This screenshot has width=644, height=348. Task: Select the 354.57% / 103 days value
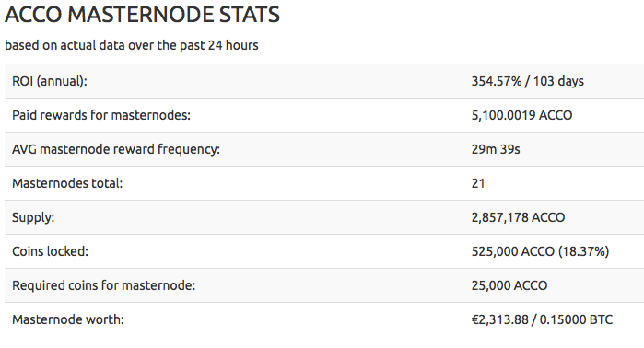coord(527,81)
